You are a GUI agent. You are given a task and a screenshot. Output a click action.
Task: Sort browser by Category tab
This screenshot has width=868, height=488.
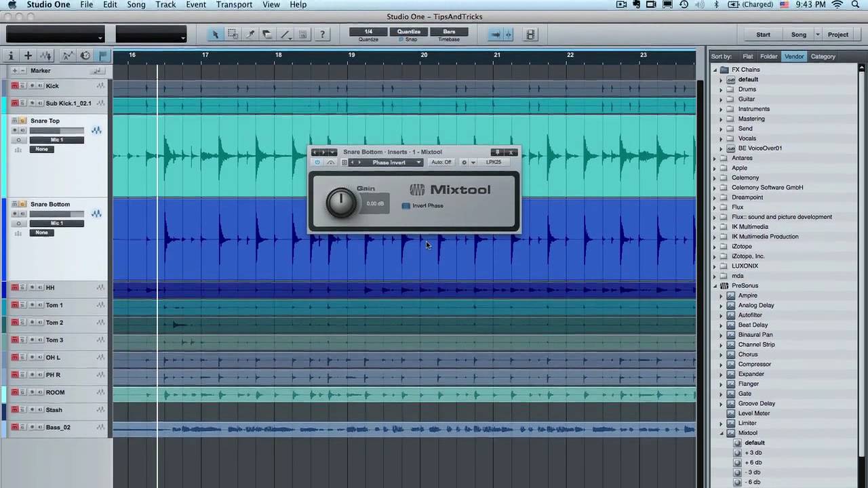coord(823,56)
